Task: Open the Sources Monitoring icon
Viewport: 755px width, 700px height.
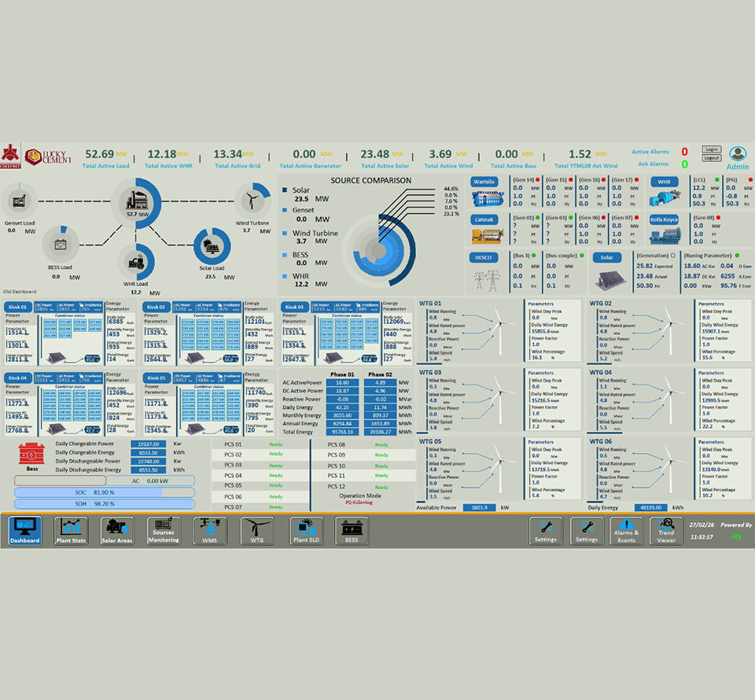Action: tap(164, 531)
